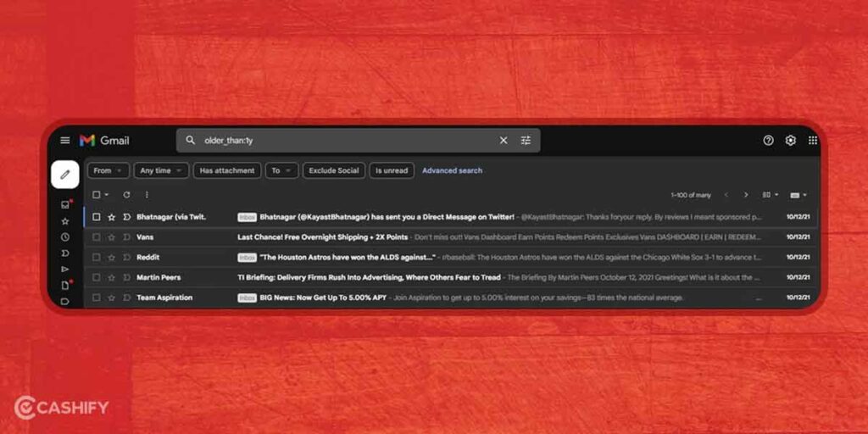The width and height of the screenshot is (868, 434).
Task: Open Snoozed clock icon in sidebar
Action: tap(65, 237)
